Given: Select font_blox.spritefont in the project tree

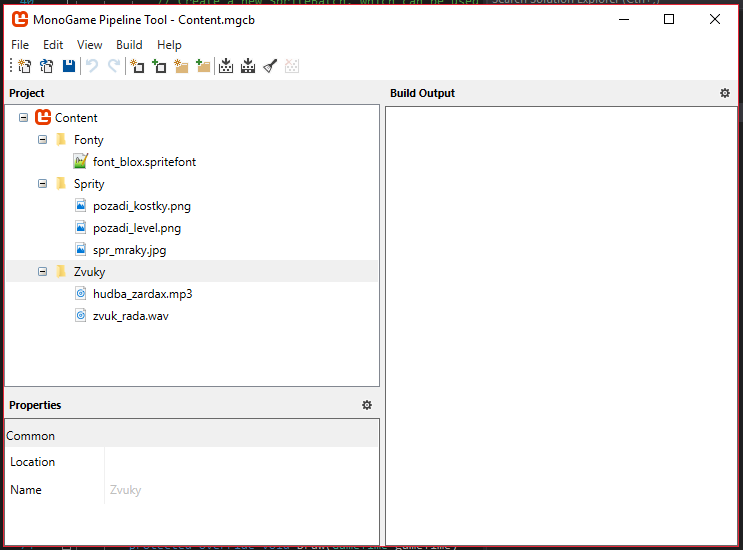Looking at the screenshot, I should (x=144, y=162).
